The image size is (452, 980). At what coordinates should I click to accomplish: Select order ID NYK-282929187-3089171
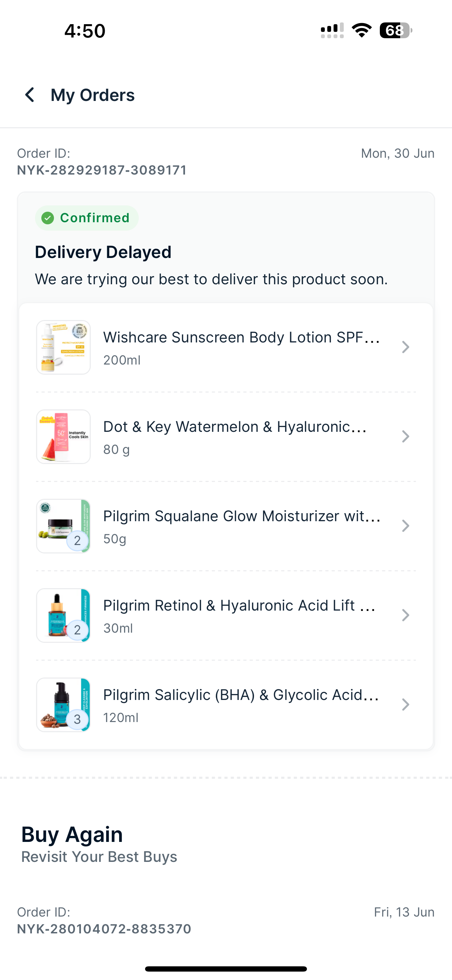click(x=102, y=170)
